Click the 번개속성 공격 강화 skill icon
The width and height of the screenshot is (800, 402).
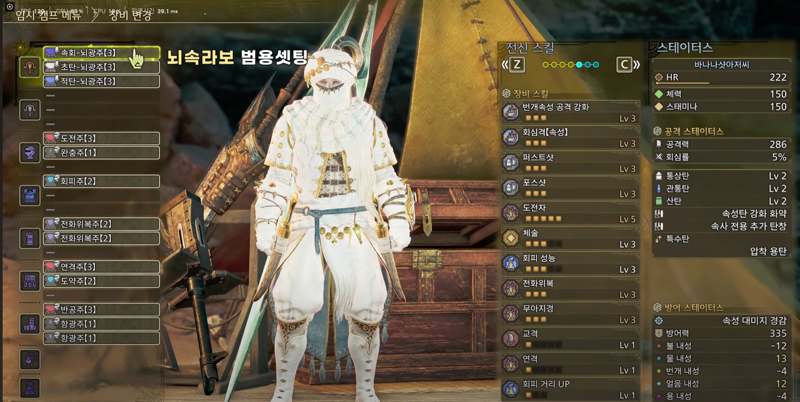pyautogui.click(x=511, y=112)
